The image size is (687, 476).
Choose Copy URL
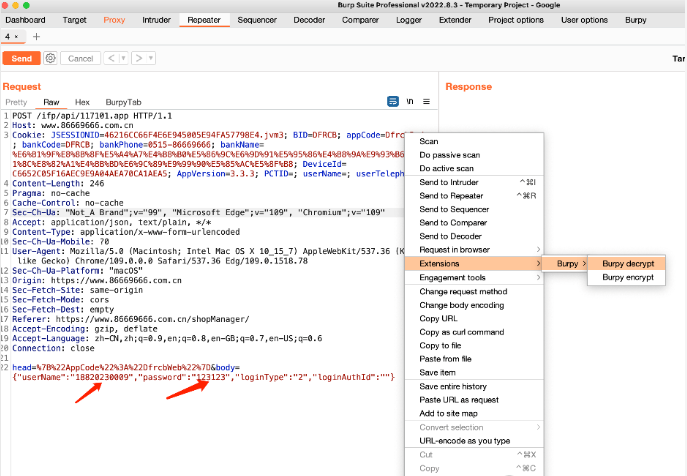point(474,319)
